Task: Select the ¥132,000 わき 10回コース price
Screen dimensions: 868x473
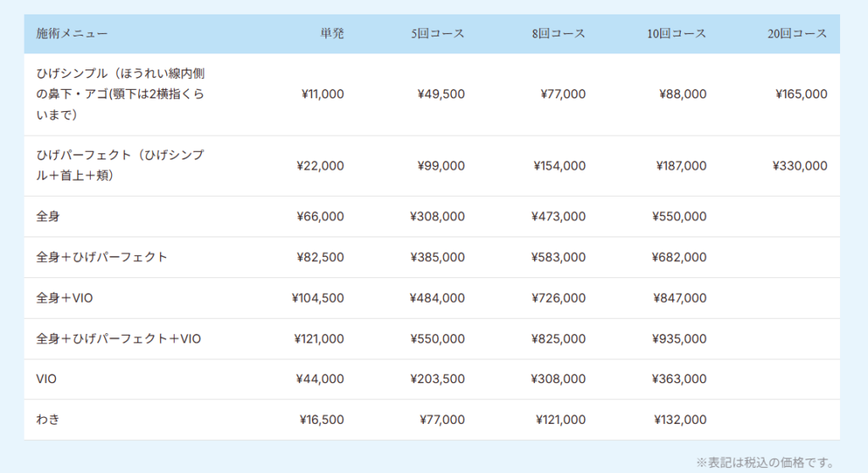Action: point(680,420)
